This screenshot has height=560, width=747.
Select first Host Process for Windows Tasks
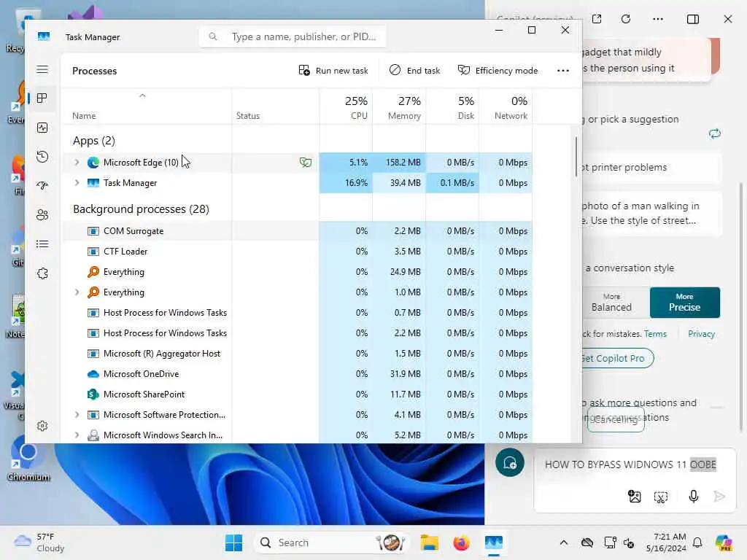click(x=298, y=313)
